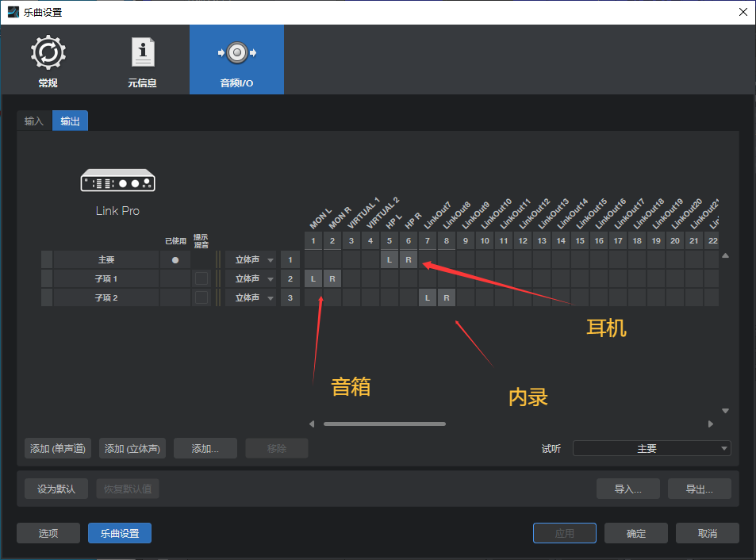Toggle the L cell of 主要 on channel 5
The image size is (756, 560).
coord(389,259)
